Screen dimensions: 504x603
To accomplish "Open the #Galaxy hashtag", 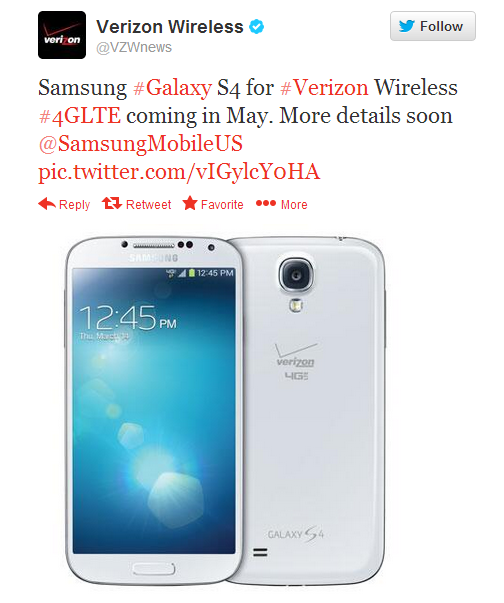I will tap(172, 88).
